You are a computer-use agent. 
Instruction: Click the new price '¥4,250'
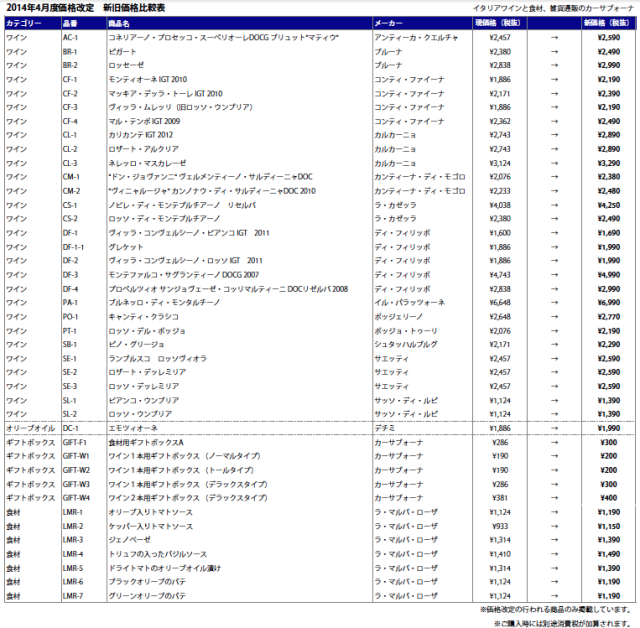[x=609, y=205]
